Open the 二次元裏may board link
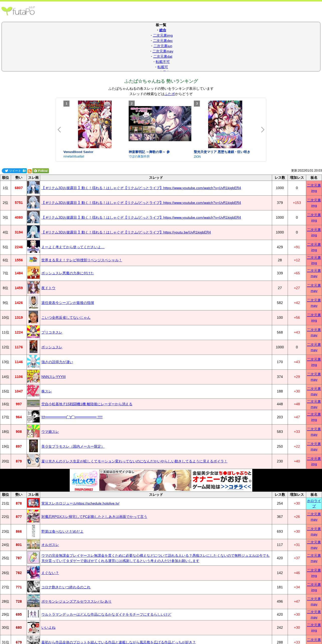The image size is (322, 644). [x=163, y=51]
